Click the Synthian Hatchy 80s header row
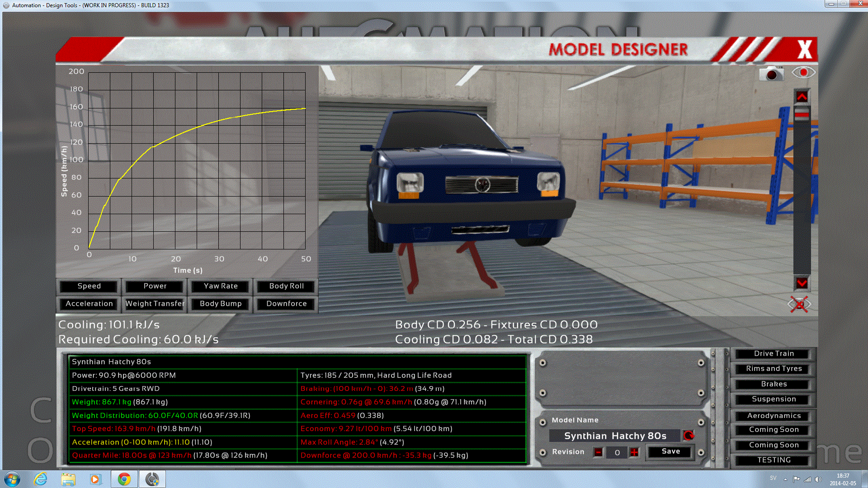Screen dimensions: 868x488 [x=298, y=362]
